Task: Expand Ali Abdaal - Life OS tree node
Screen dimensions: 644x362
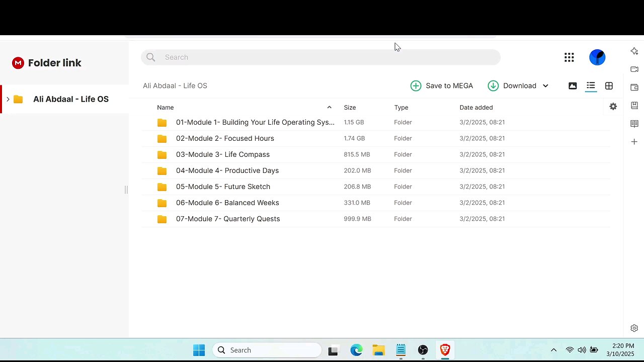Action: (8, 99)
